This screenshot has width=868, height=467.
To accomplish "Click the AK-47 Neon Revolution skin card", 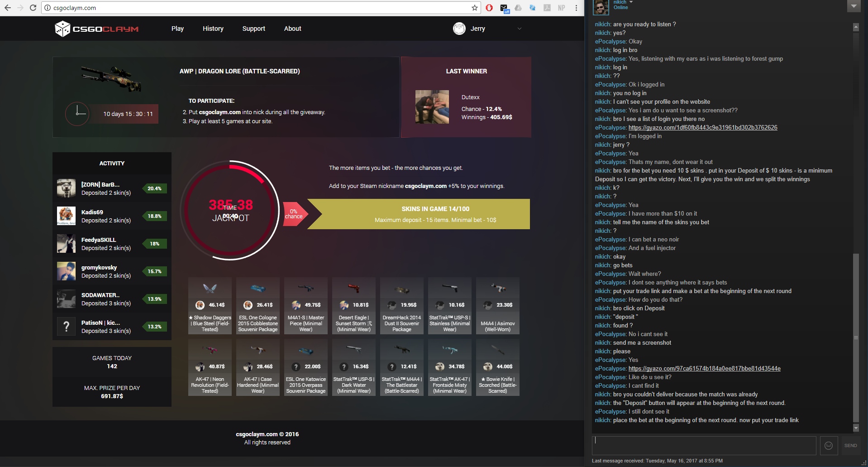I will [210, 367].
